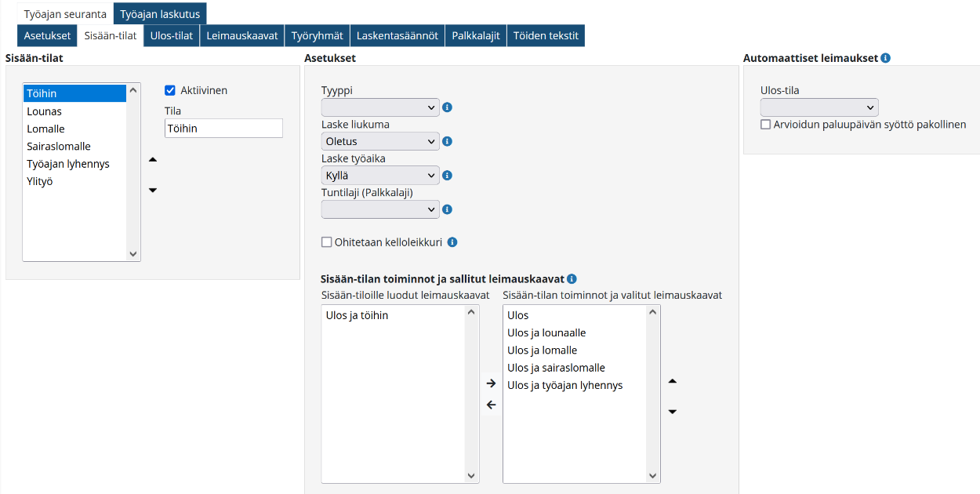
Task: Click right arrow to add leimauskaava
Action: pos(492,383)
